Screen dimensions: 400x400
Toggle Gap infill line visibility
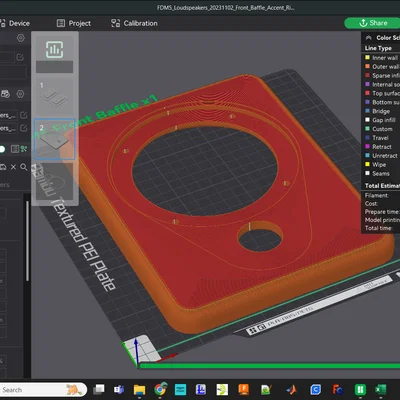[x=380, y=120]
